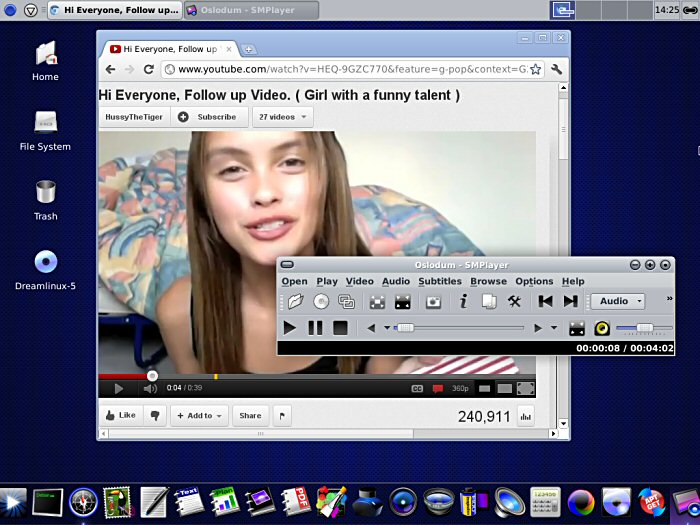
Task: Open the '27 videos' dropdown
Action: click(282, 117)
